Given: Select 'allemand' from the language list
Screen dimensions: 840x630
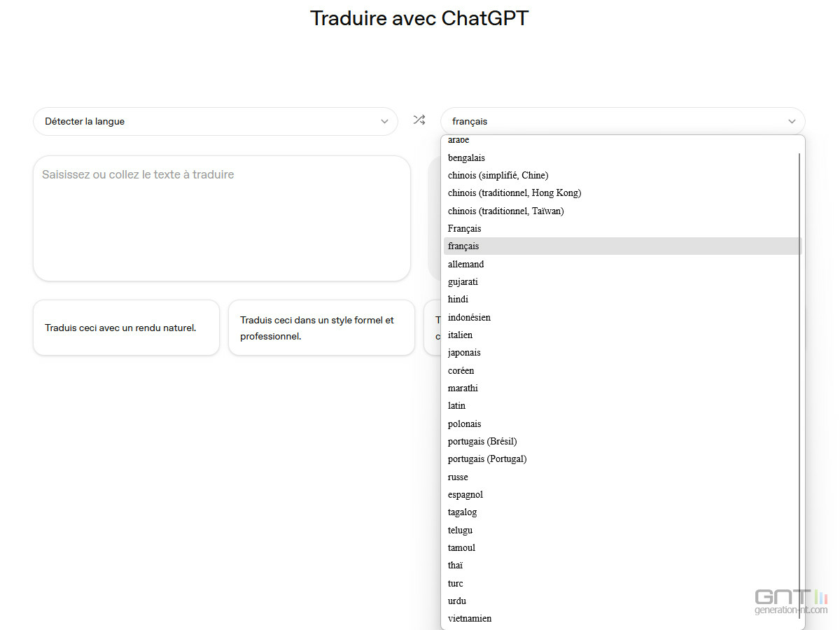Looking at the screenshot, I should [466, 264].
